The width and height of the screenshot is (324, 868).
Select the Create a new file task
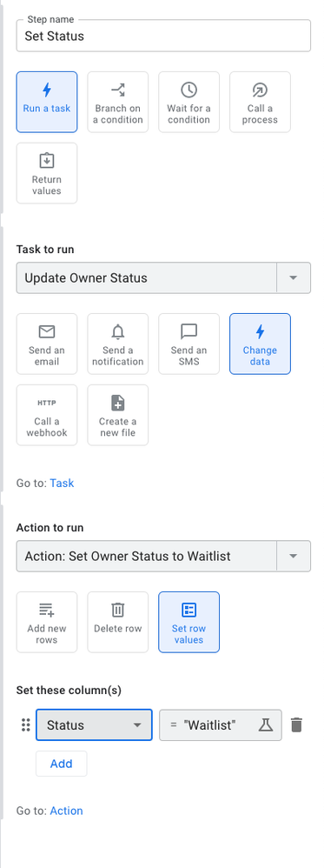coord(118,415)
